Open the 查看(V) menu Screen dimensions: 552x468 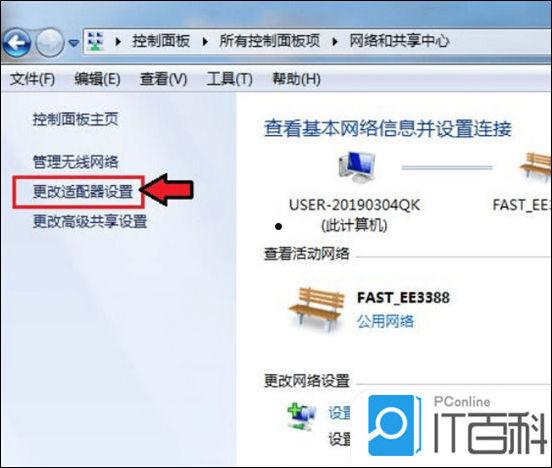[163, 79]
